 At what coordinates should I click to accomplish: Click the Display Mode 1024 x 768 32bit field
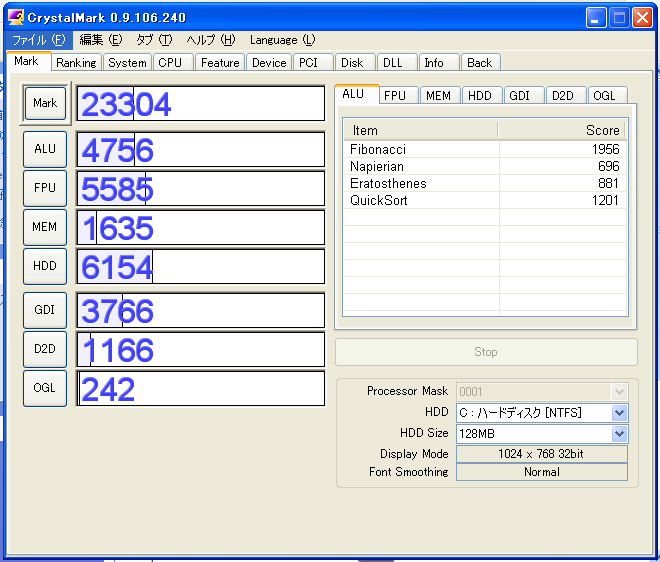[x=542, y=454]
